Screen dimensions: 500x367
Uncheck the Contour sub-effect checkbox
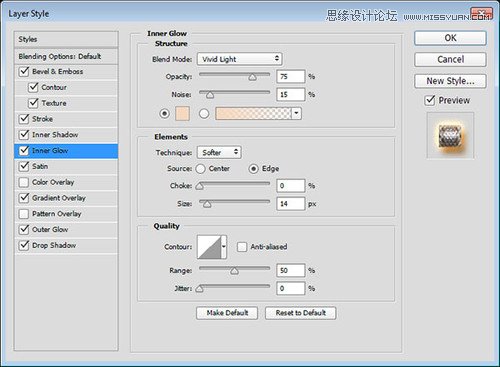pos(33,87)
